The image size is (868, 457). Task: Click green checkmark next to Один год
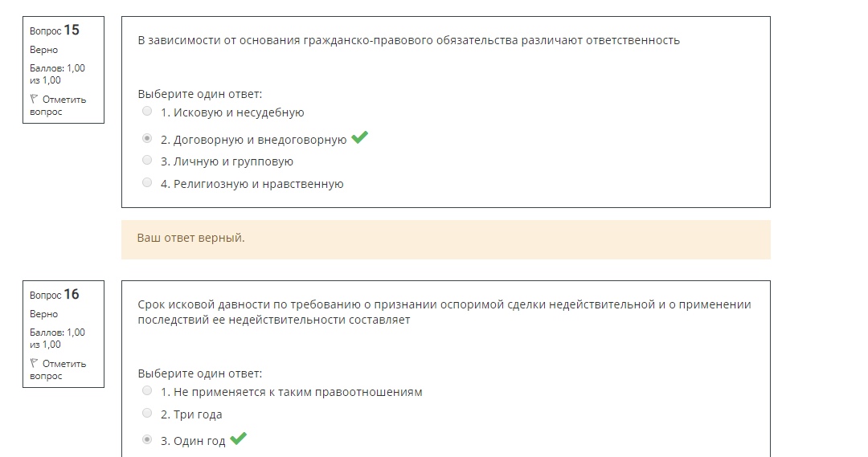click(238, 439)
